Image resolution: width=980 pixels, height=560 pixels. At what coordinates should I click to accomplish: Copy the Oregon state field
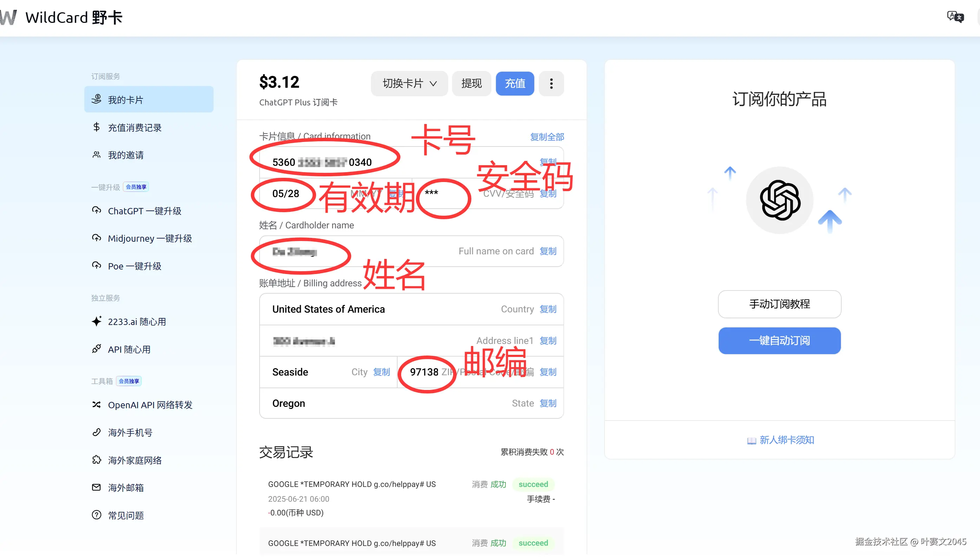point(548,403)
